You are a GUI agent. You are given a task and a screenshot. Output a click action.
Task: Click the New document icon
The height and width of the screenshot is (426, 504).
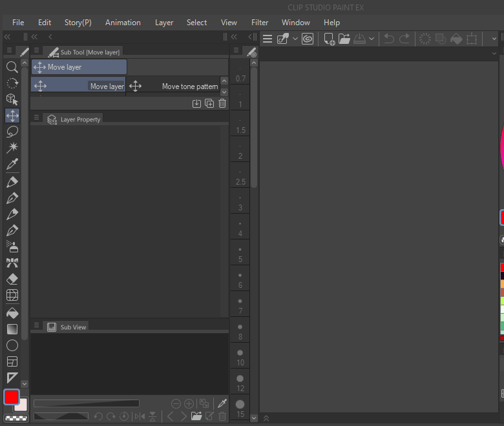(329, 39)
